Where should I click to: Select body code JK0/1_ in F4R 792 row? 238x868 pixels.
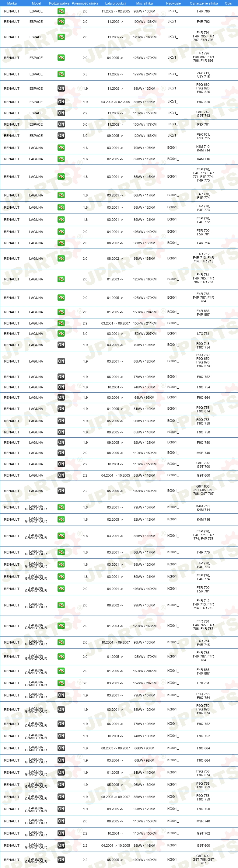point(173,22)
